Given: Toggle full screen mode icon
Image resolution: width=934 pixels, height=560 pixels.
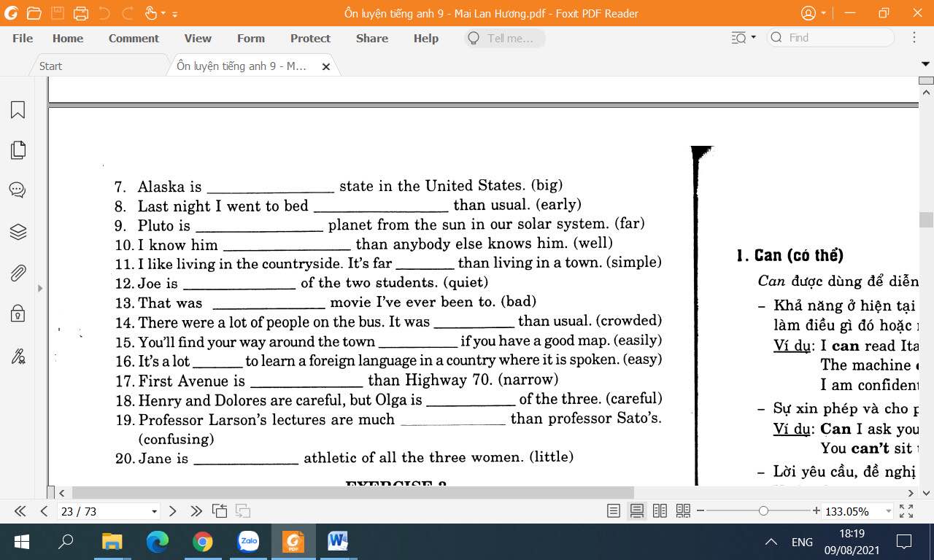Looking at the screenshot, I should click(906, 511).
